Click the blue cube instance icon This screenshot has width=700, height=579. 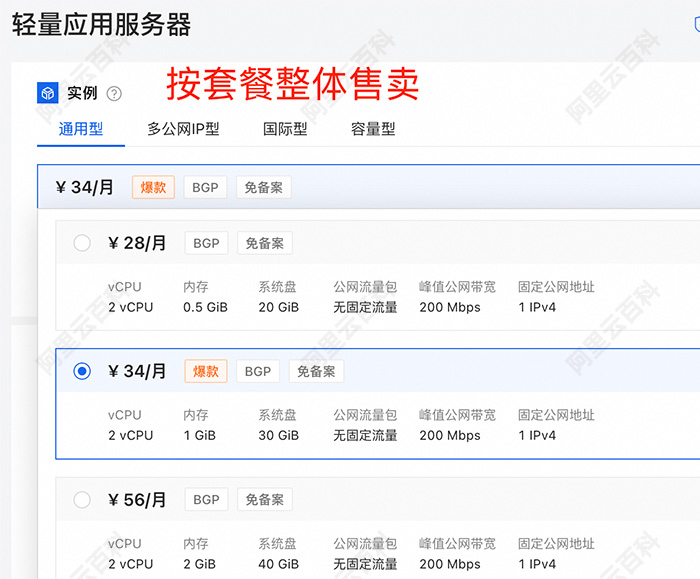[x=47, y=93]
